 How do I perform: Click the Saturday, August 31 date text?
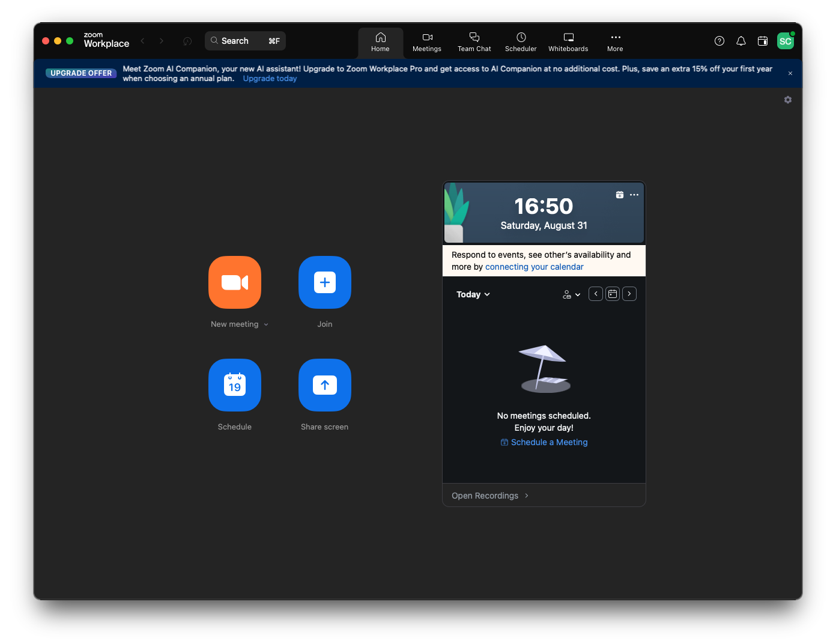(544, 225)
